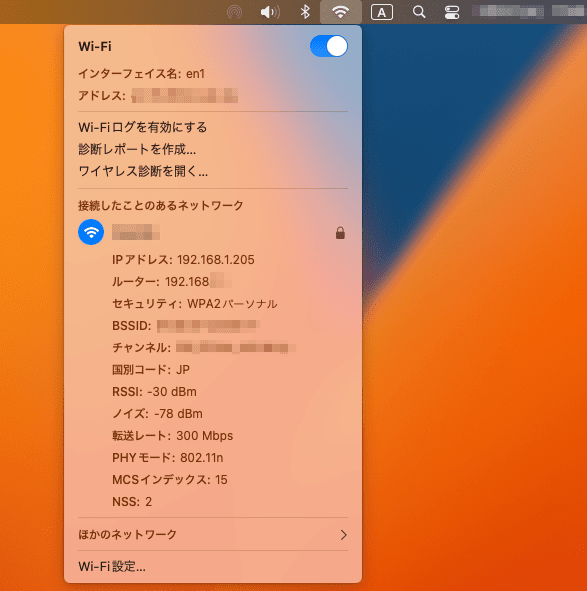
Task: Click NSS: 2
Action: click(x=132, y=502)
